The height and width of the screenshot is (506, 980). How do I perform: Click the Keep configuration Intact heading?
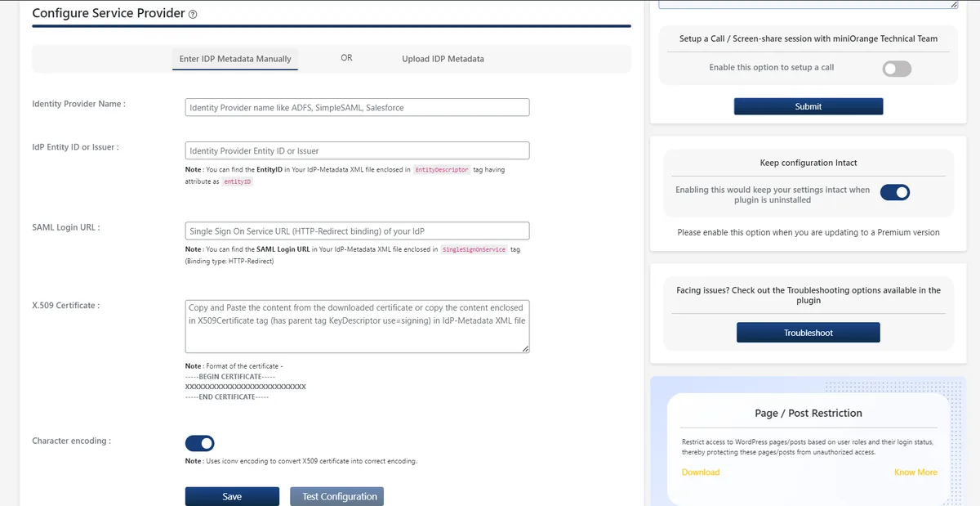click(808, 163)
